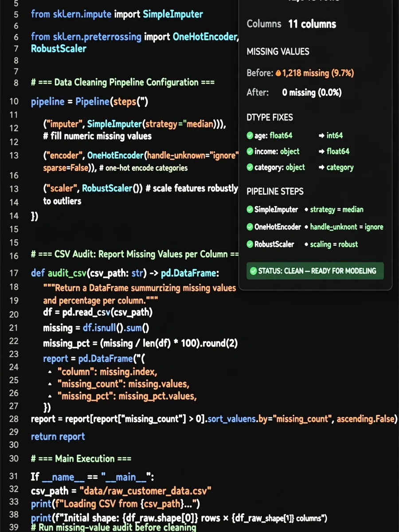This screenshot has height=532, width=399.
Task: Select the 'handle_unknont = ignore' text
Action: (346, 227)
